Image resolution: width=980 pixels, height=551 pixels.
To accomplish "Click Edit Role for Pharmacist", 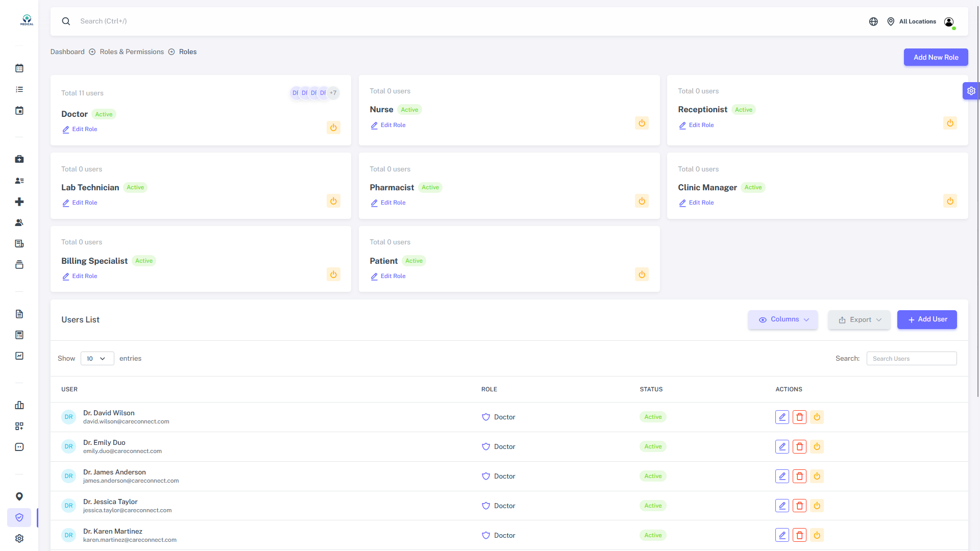I will pyautogui.click(x=388, y=203).
